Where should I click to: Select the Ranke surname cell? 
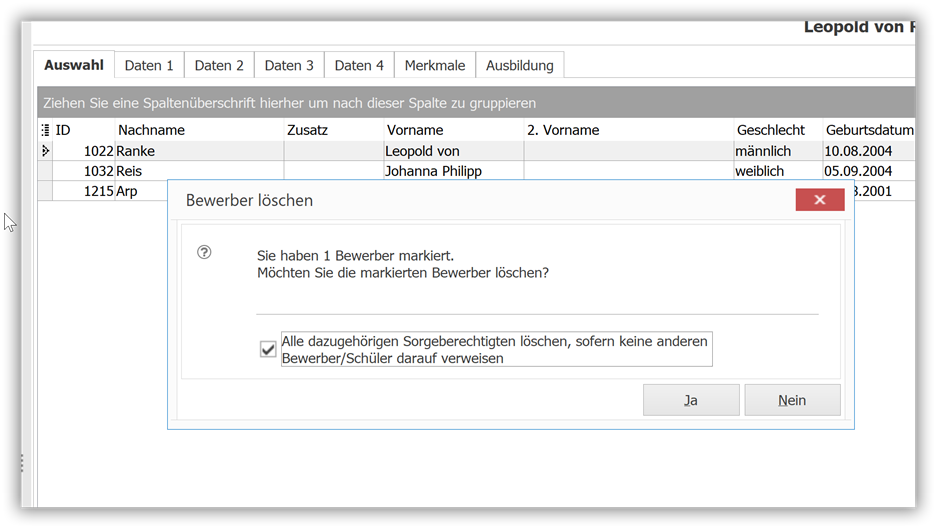pyautogui.click(x=200, y=151)
